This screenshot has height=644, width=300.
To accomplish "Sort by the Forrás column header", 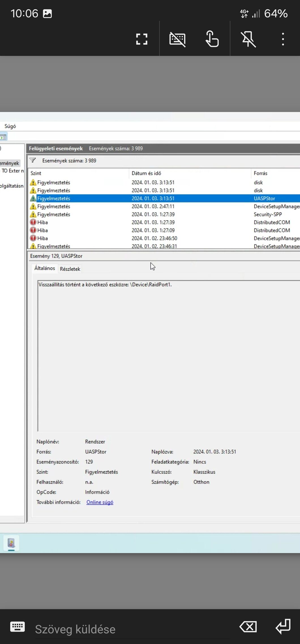I will (x=275, y=173).
